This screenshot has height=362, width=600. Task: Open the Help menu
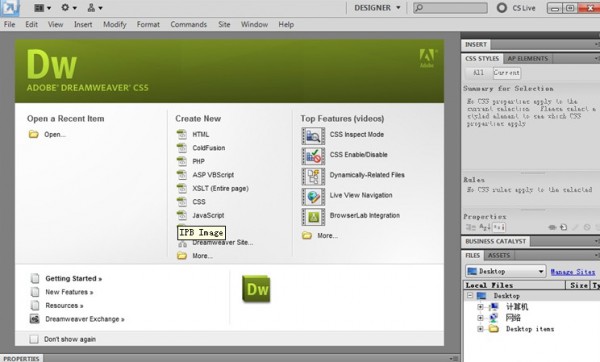(x=286, y=24)
